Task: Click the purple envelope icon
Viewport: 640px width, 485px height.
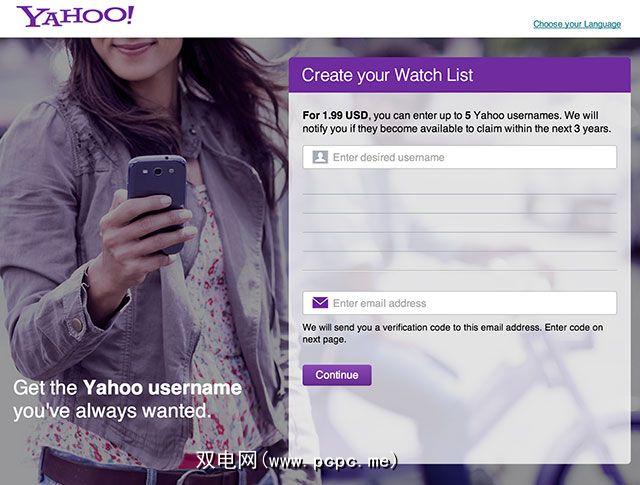Action: tap(320, 303)
